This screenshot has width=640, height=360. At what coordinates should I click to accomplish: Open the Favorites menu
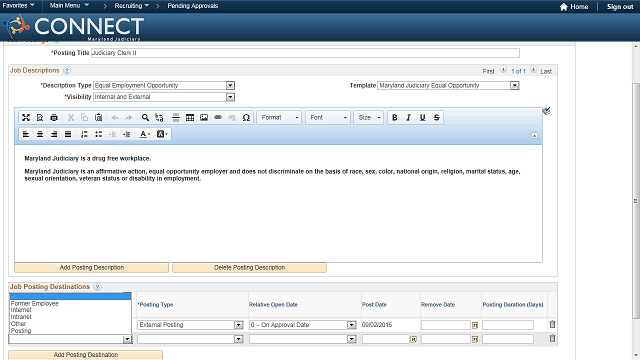(x=18, y=6)
